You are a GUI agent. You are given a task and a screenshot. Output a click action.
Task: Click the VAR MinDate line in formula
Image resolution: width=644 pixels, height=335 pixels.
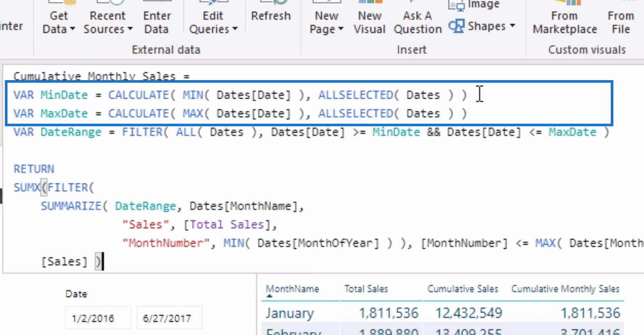coord(240,95)
